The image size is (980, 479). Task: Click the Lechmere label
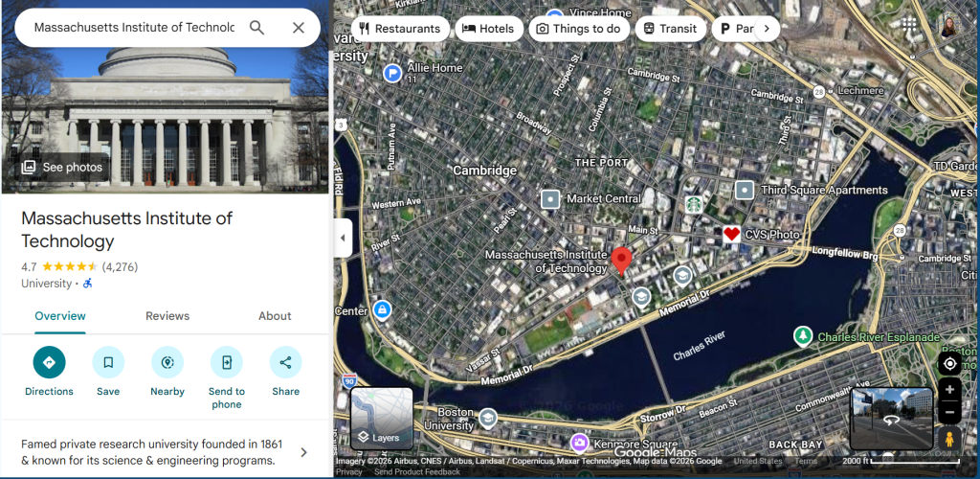click(859, 91)
